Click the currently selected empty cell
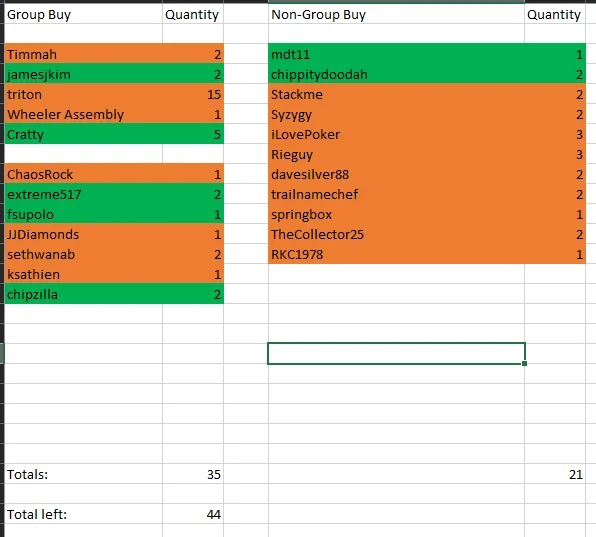 point(396,353)
